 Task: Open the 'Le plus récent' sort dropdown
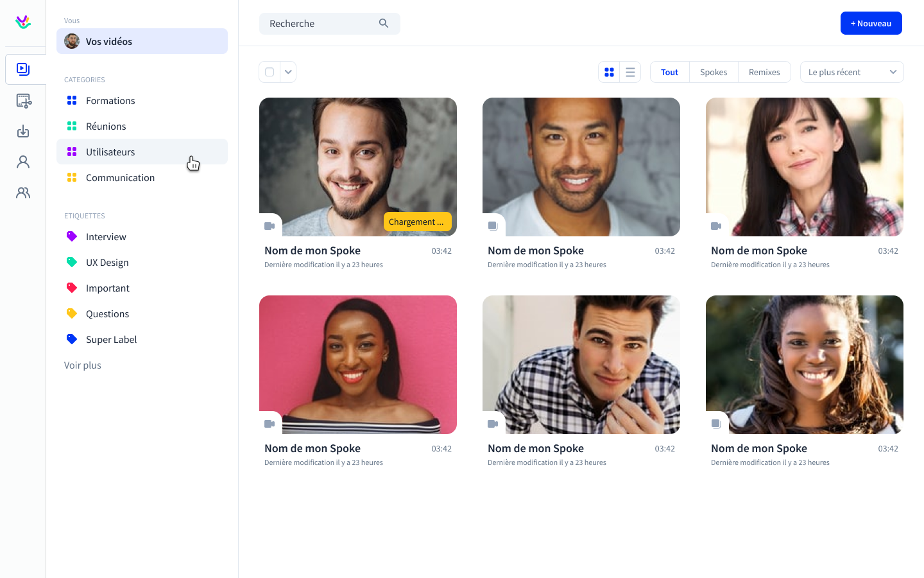[851, 72]
